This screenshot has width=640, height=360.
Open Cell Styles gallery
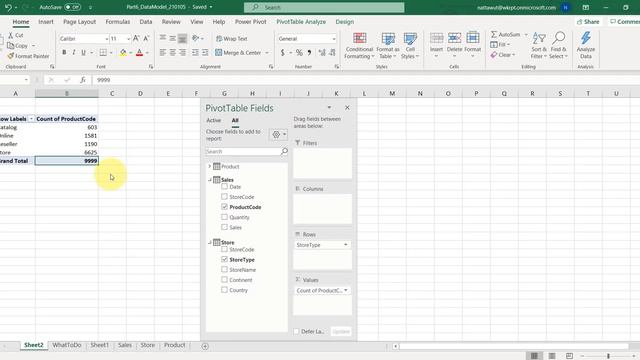pos(410,46)
